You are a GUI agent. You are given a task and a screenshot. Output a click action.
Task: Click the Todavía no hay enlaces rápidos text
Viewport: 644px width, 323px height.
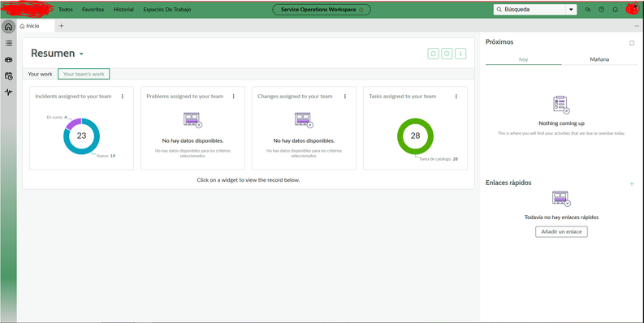(561, 217)
